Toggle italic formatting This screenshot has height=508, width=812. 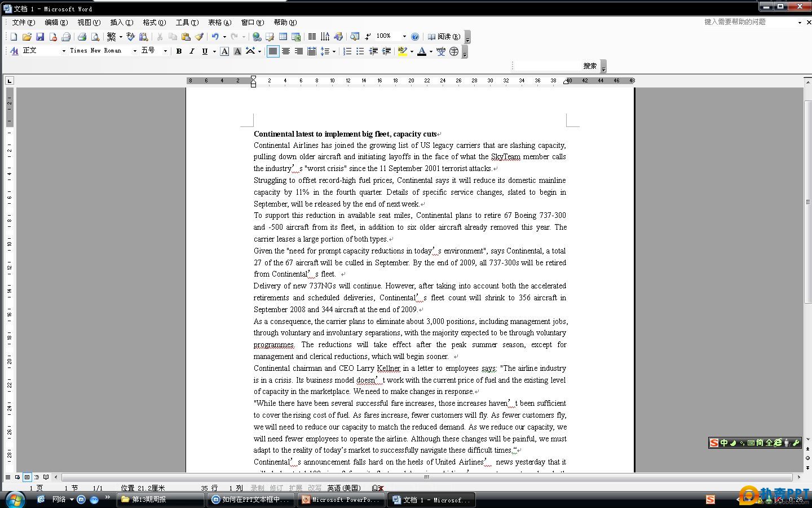(192, 51)
